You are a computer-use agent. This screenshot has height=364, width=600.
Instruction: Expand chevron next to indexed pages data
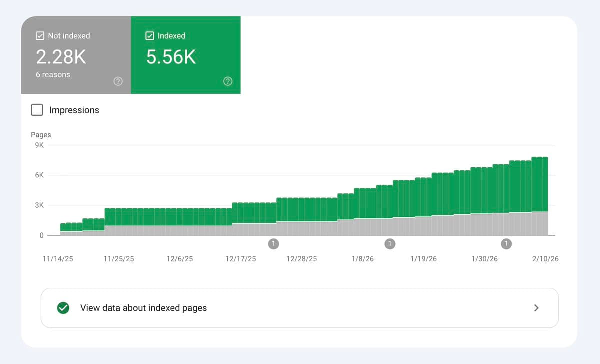click(536, 308)
